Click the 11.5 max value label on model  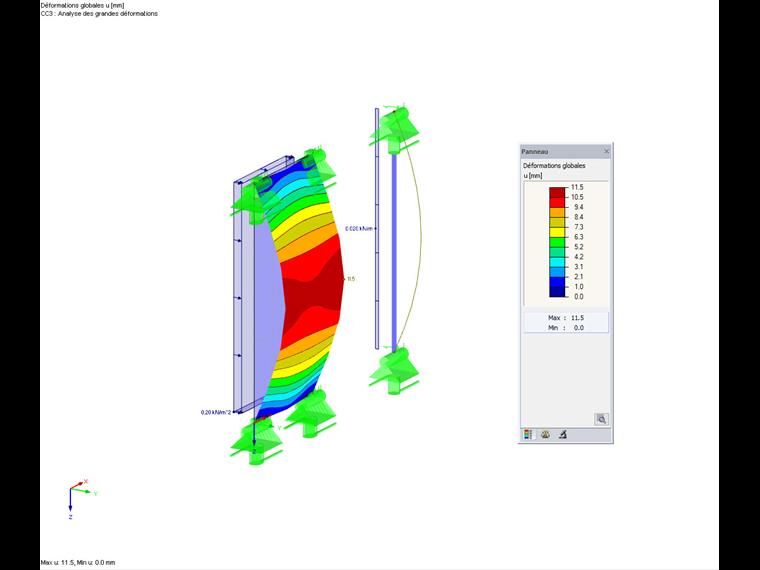[x=350, y=279]
